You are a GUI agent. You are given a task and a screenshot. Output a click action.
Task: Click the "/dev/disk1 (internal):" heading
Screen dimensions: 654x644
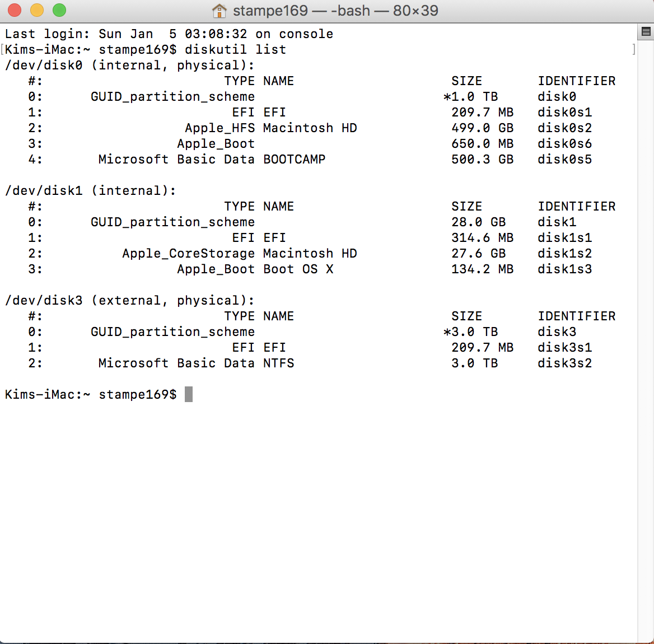[91, 190]
